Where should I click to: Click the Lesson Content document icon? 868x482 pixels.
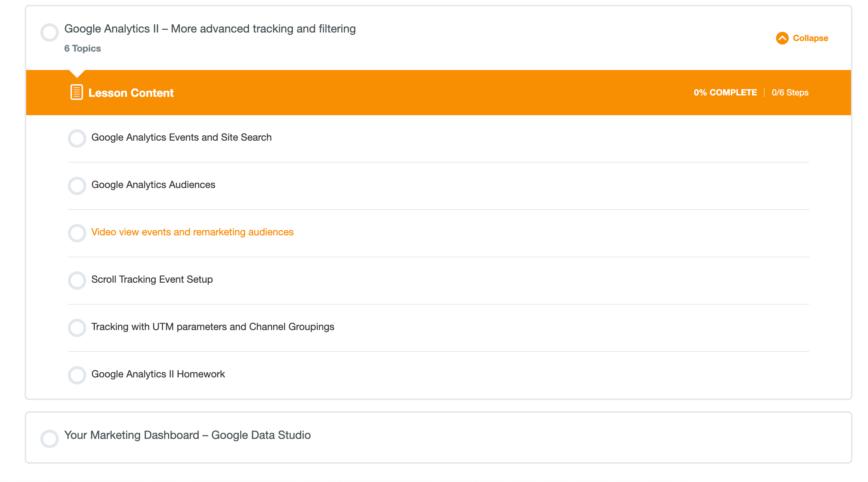click(76, 92)
